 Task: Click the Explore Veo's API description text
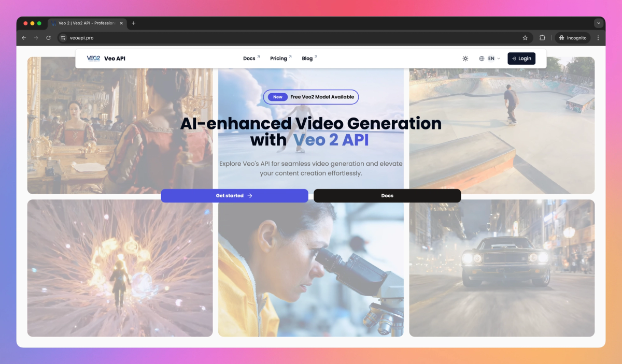click(311, 168)
